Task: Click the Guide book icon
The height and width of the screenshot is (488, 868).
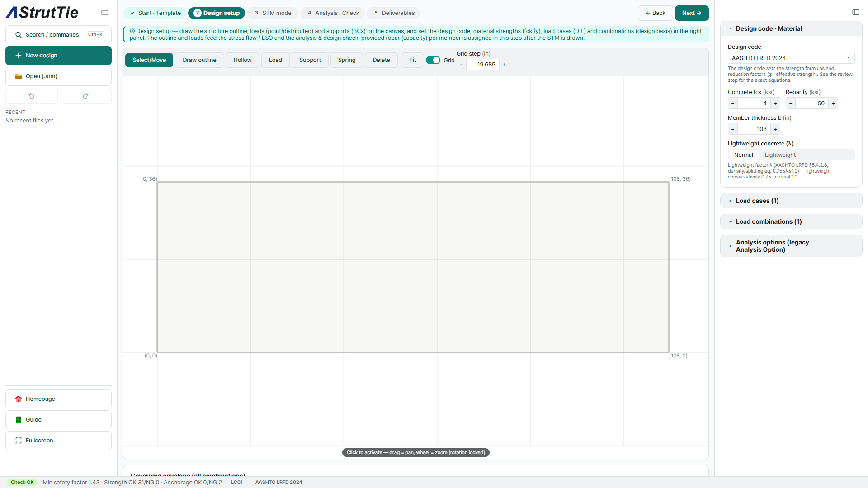Action: (x=19, y=420)
